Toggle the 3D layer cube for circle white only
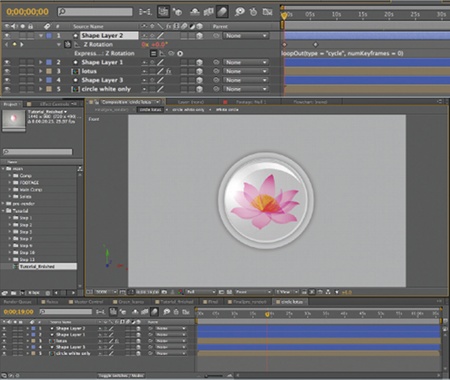450x380 pixels. coord(199,89)
